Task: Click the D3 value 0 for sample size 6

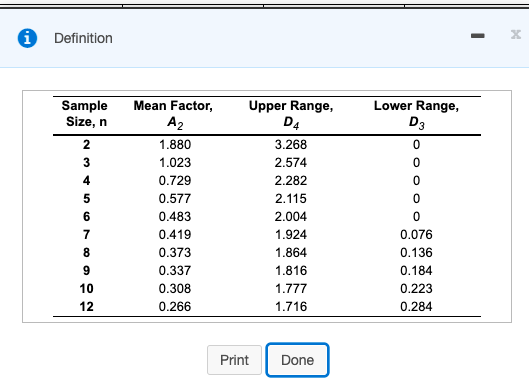Action: coord(416,216)
